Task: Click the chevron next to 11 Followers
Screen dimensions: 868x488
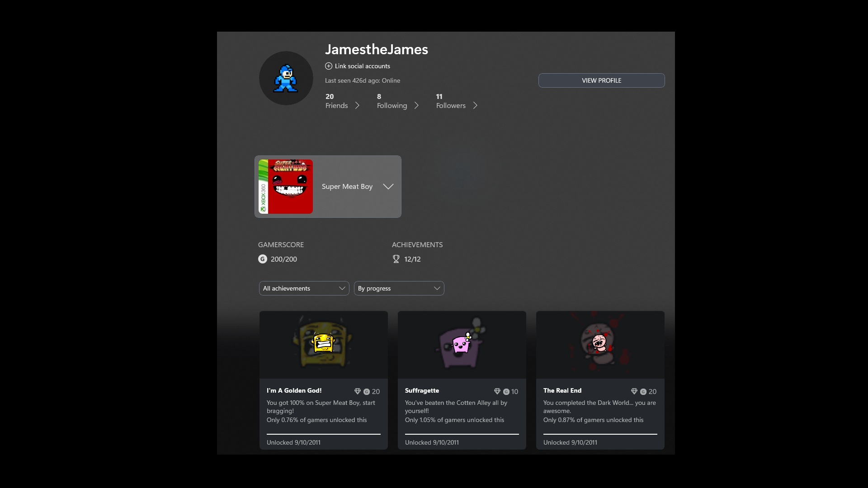Action: 475,105
